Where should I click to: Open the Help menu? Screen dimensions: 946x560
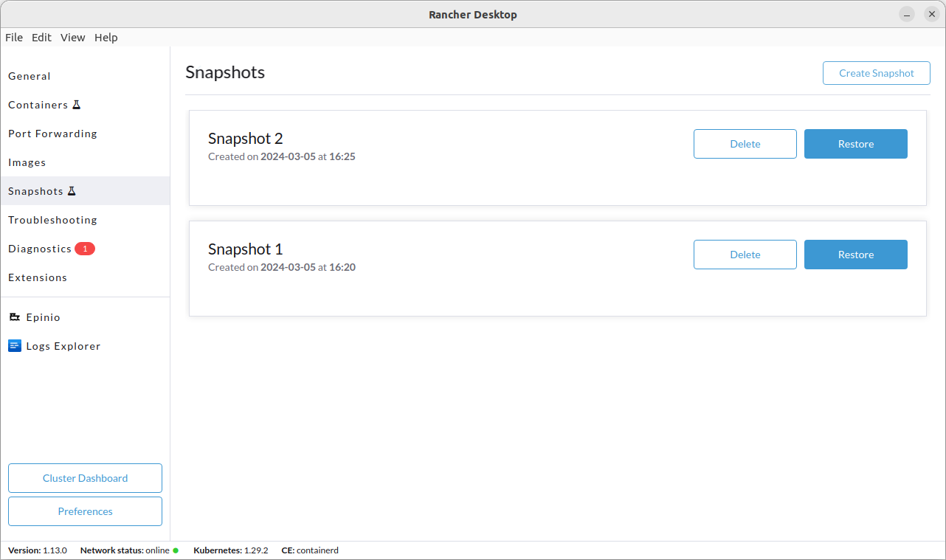(106, 38)
